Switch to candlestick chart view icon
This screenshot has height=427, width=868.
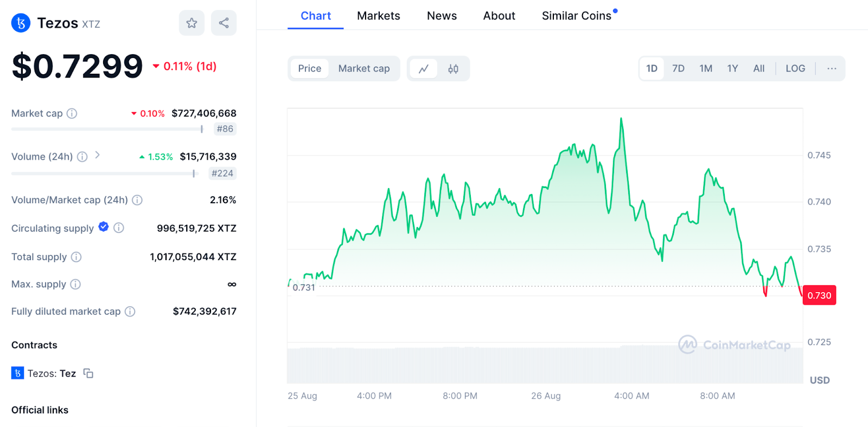pos(453,69)
